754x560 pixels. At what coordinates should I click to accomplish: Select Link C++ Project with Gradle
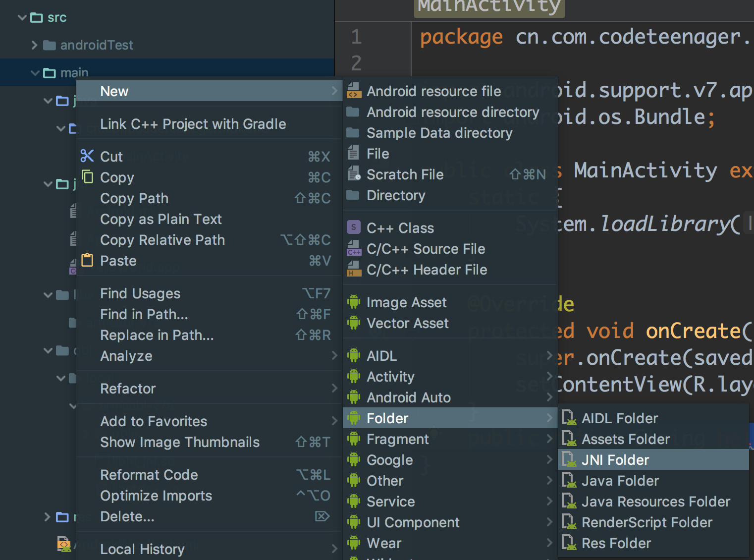pos(193,124)
